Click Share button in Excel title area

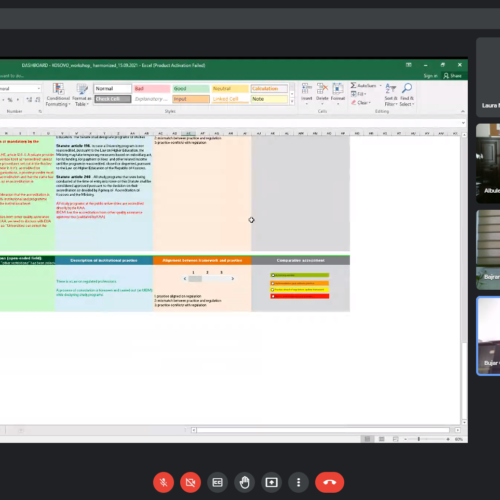click(x=452, y=76)
